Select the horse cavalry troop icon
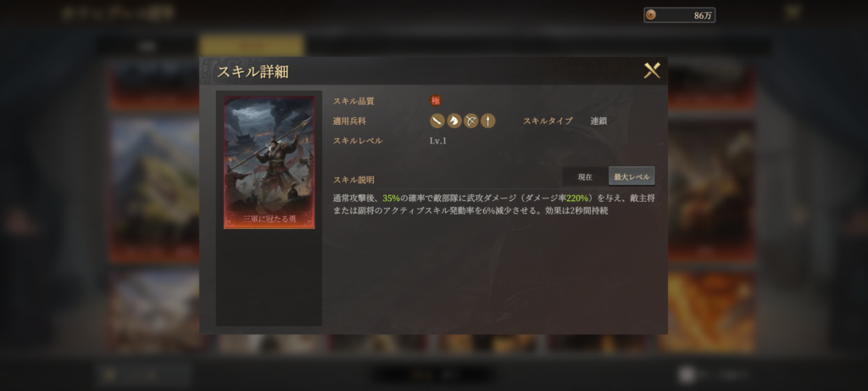The image size is (868, 391). (454, 120)
